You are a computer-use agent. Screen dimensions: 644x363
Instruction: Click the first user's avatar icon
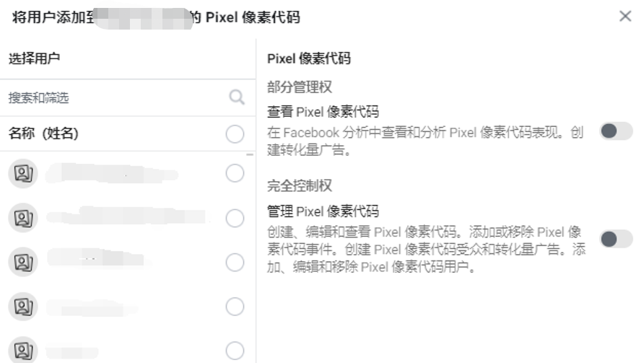(23, 173)
